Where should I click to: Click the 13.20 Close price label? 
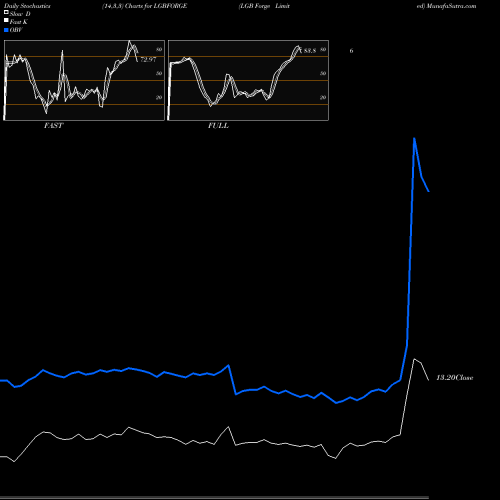click(455, 378)
